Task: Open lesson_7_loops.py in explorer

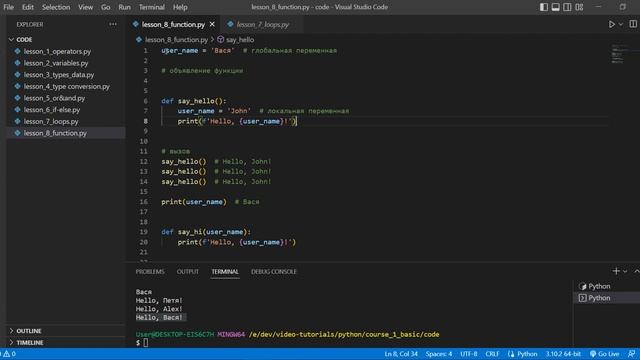Action: (x=51, y=122)
